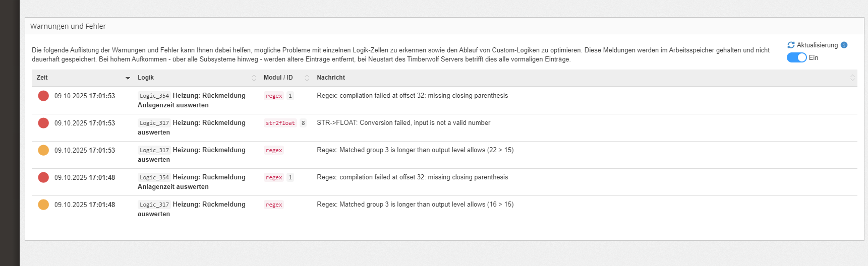Select the "STR->FLOAT: Conversion failed" message
The height and width of the screenshot is (266, 868).
pyautogui.click(x=403, y=123)
